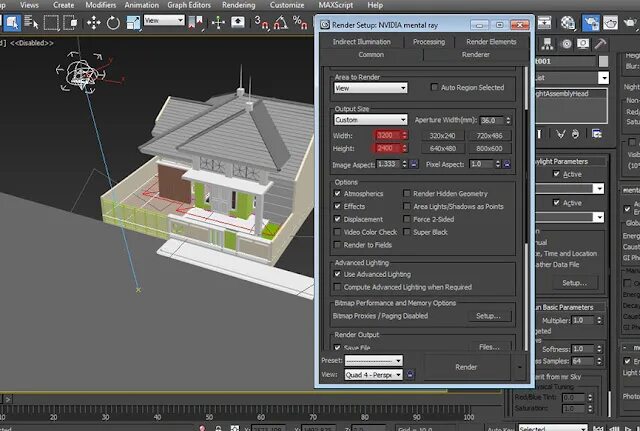The image size is (640, 431).
Task: Click Remove Modifier from stack icon
Action: click(x=576, y=134)
